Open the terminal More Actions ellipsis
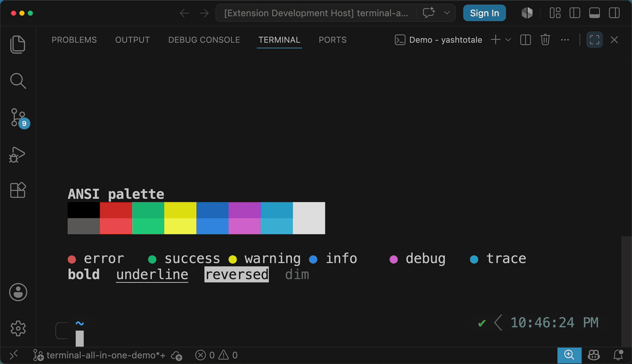The width and height of the screenshot is (632, 364). 565,40
